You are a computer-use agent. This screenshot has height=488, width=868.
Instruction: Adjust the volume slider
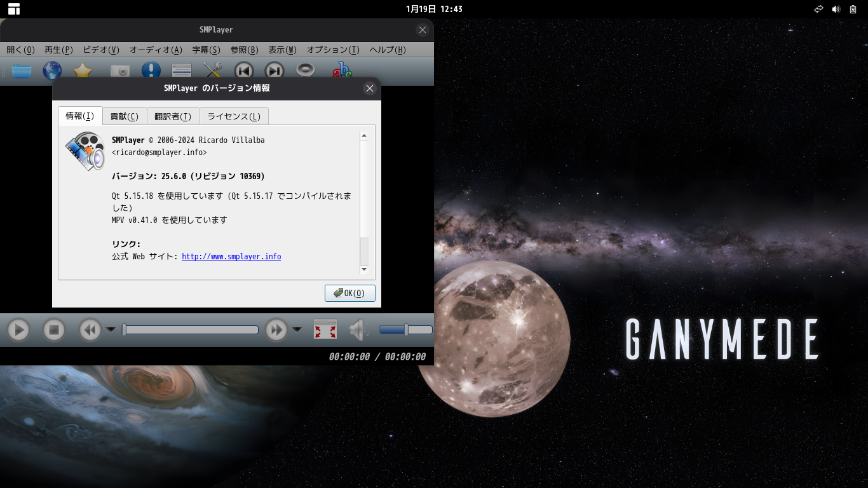tap(406, 330)
